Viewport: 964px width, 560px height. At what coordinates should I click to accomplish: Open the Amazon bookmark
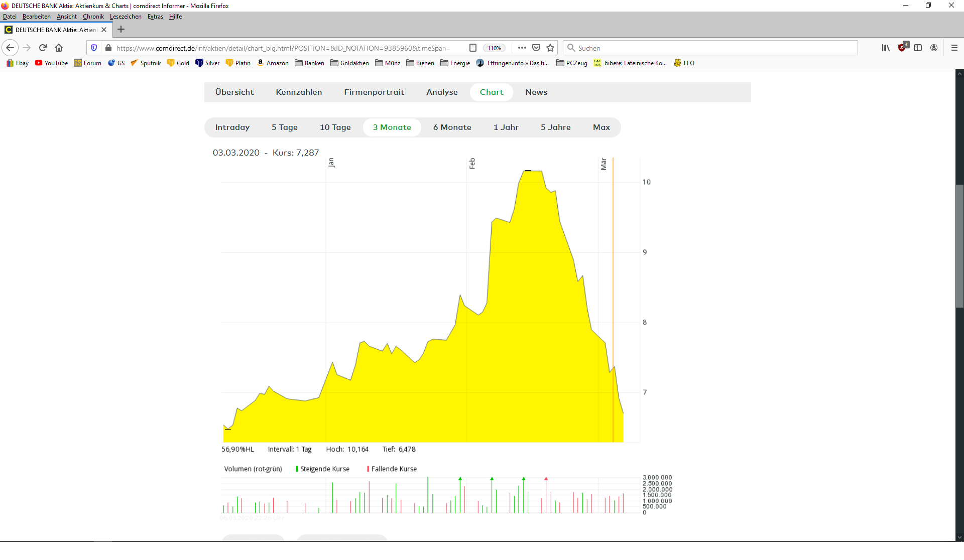(273, 63)
